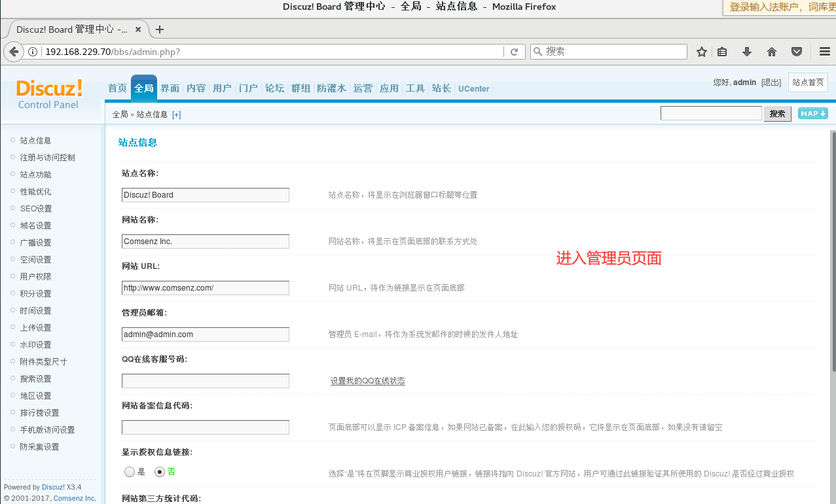Select 防采集设置 in sidebar
This screenshot has height=504, width=836.
[x=39, y=447]
